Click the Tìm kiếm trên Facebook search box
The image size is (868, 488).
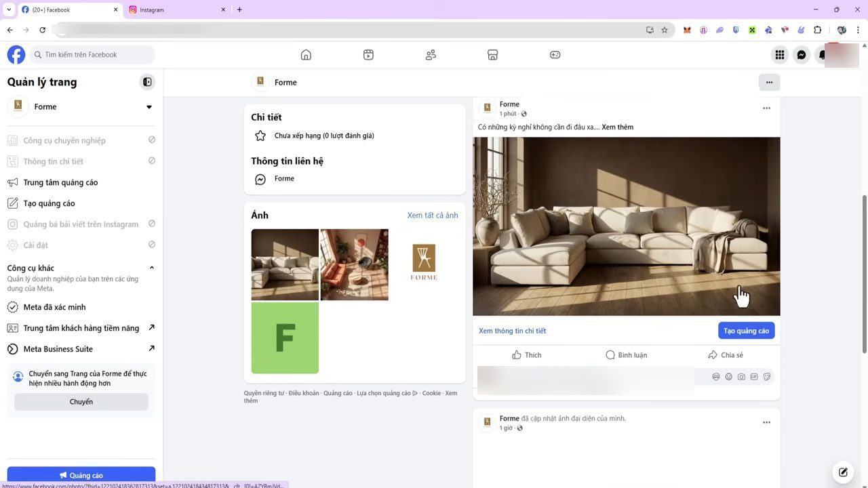(x=92, y=55)
